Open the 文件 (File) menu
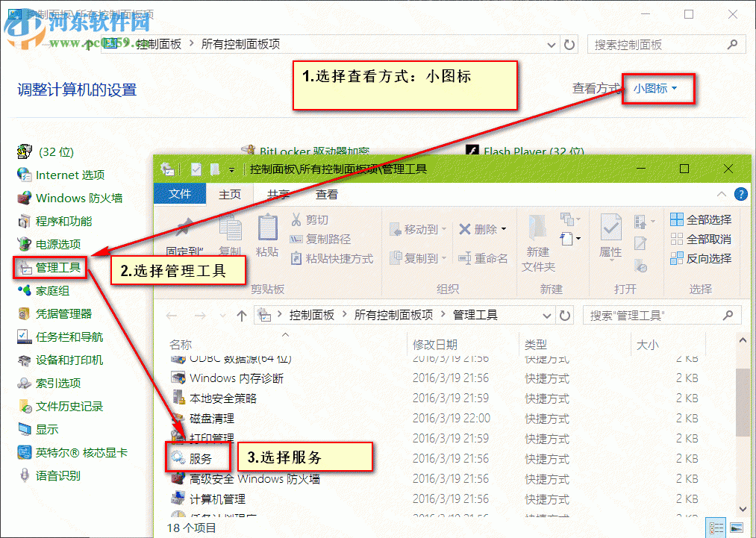Screen dimensions: 756x538 tap(180, 194)
